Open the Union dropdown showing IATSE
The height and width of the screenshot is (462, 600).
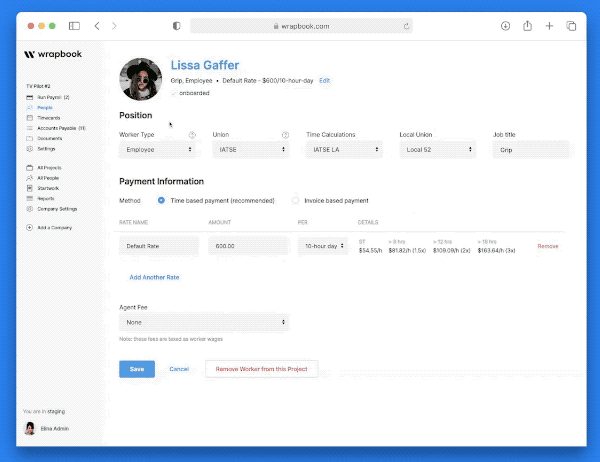(251, 150)
